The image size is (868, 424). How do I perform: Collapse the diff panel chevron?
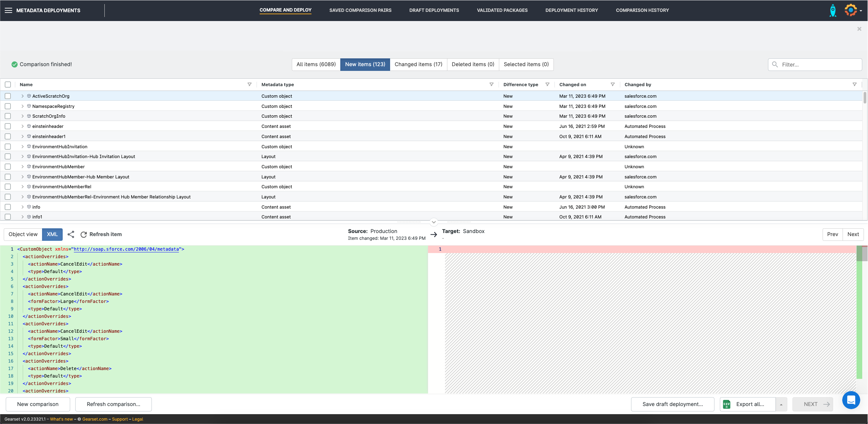pos(433,222)
